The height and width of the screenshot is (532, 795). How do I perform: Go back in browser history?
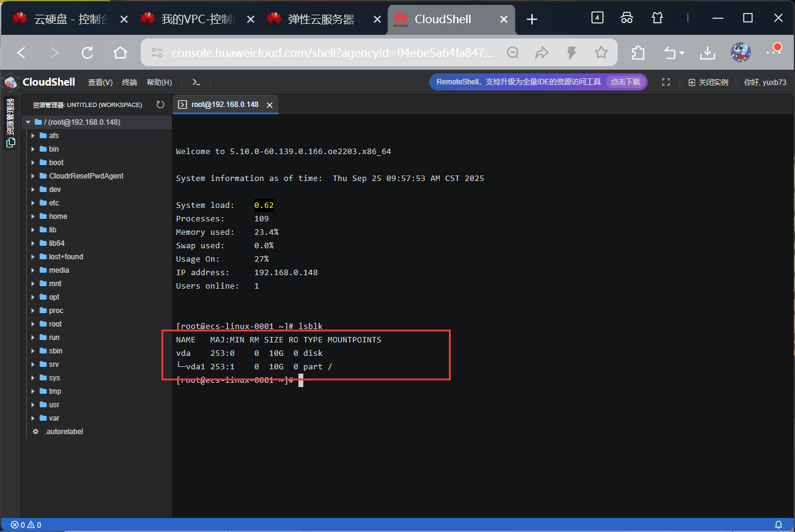coord(21,53)
